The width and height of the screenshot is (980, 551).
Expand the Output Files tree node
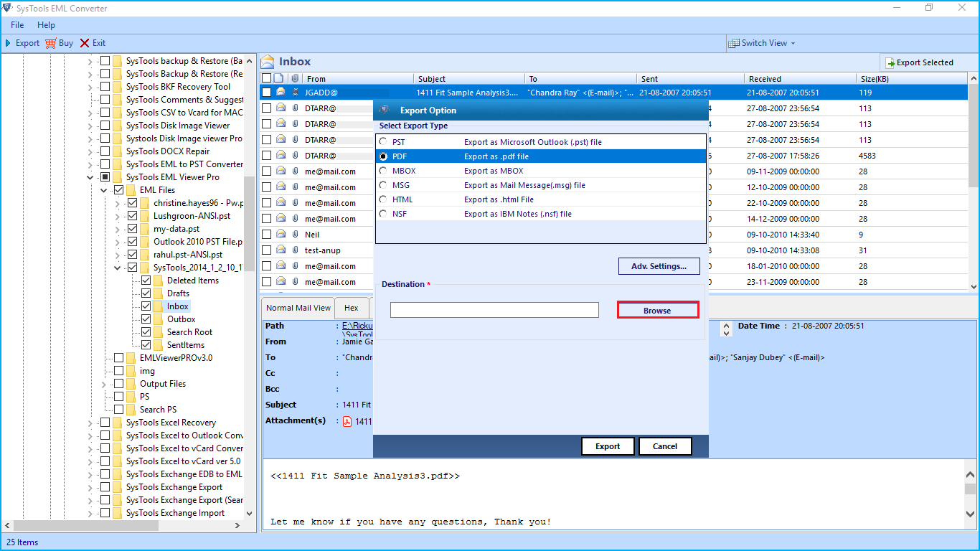(x=104, y=384)
